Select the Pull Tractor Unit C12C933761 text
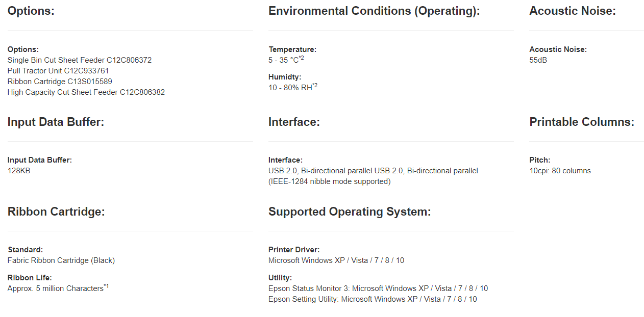The height and width of the screenshot is (317, 644). (58, 71)
